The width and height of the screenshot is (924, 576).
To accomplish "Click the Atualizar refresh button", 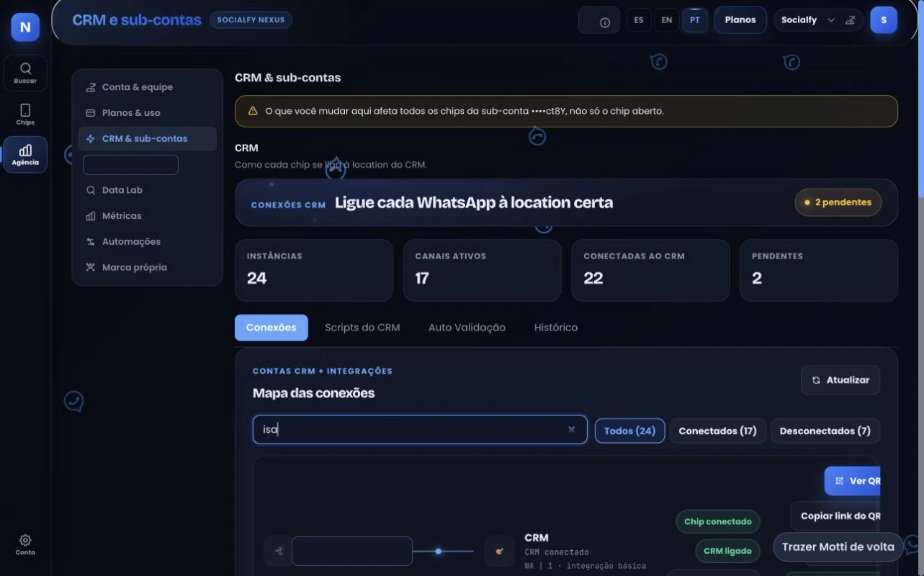I will [x=840, y=380].
